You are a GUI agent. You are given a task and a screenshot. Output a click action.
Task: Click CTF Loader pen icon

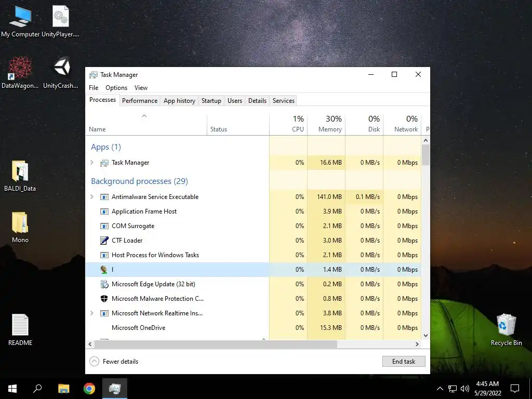104,241
